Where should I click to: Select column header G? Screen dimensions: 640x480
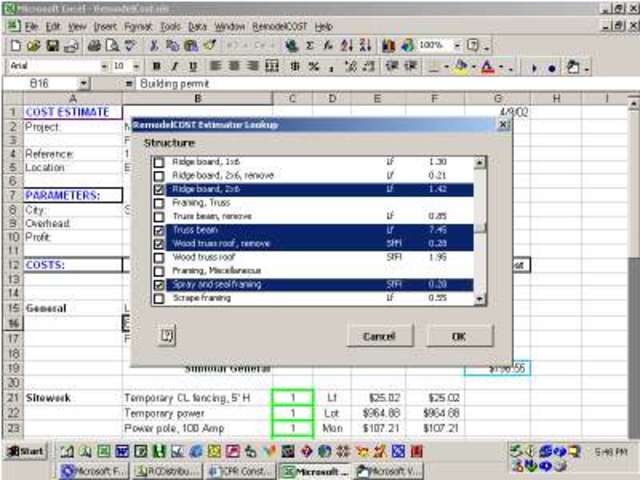pyautogui.click(x=498, y=99)
